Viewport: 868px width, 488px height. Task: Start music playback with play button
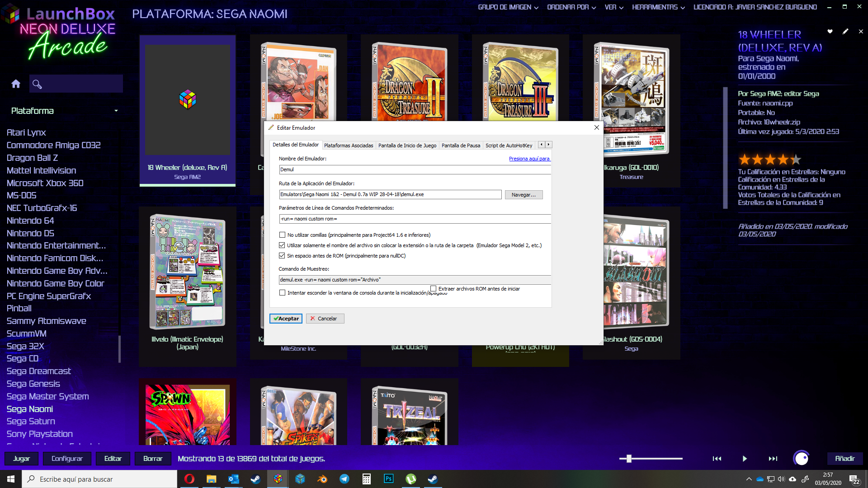click(x=745, y=459)
